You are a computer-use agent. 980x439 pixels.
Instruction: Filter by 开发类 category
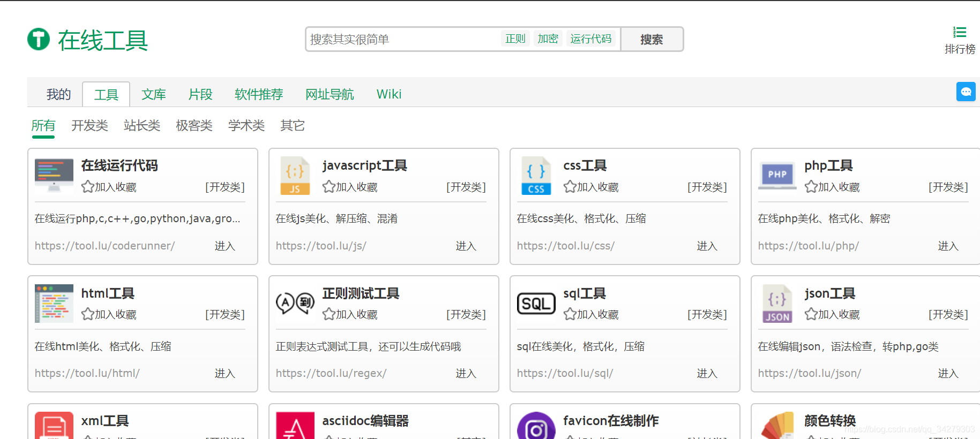click(x=89, y=125)
